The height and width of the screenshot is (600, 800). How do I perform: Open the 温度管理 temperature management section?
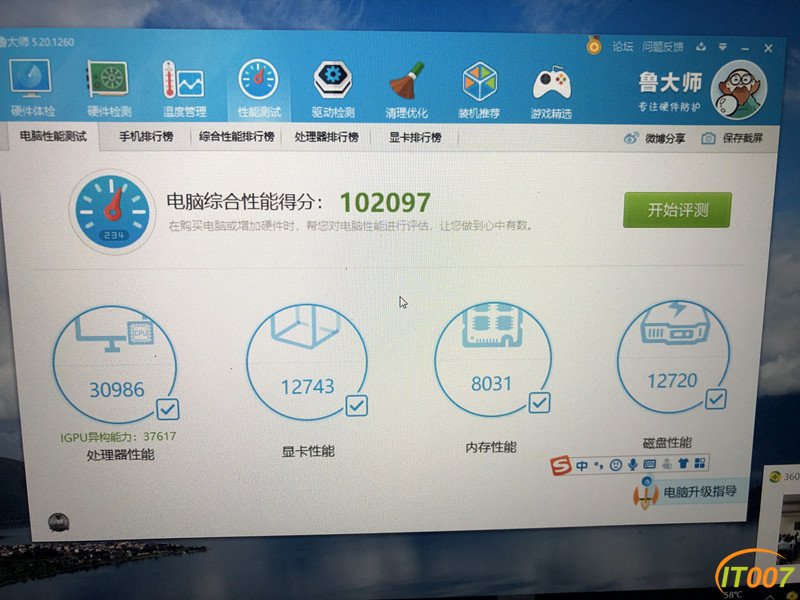184,88
